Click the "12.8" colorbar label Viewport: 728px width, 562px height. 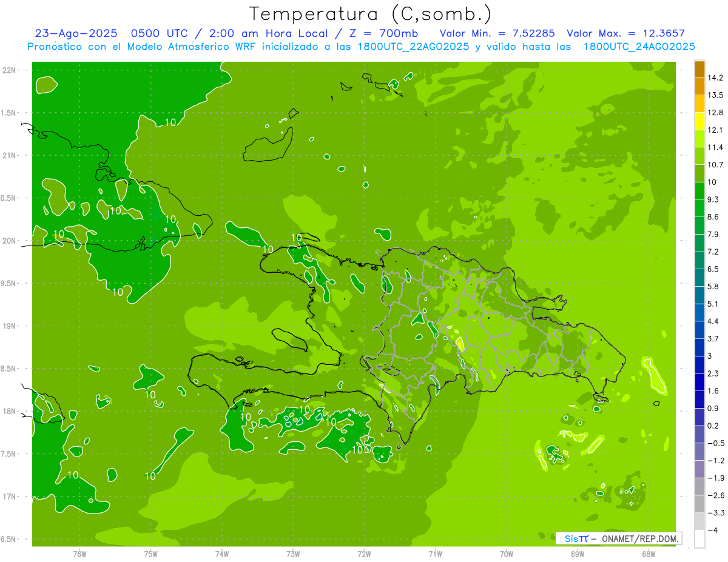715,112
